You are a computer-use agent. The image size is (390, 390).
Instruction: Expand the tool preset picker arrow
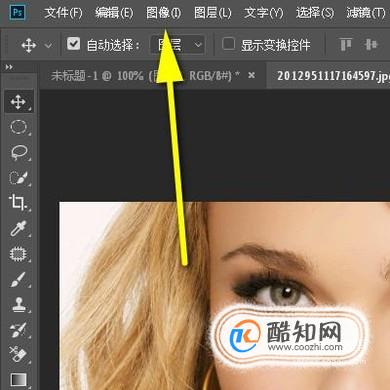coord(48,45)
